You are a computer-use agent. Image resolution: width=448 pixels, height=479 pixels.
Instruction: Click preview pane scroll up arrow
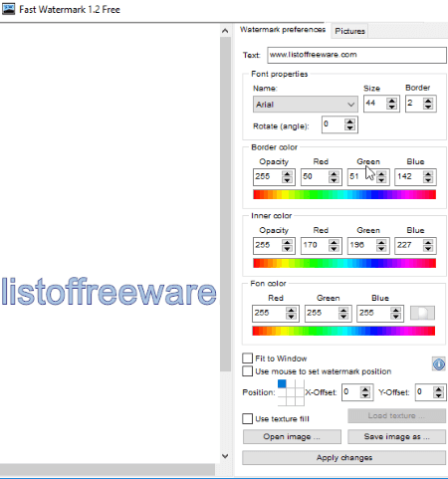tap(225, 31)
